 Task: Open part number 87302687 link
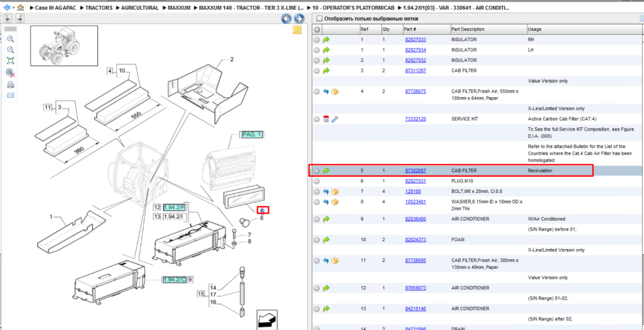(x=415, y=170)
